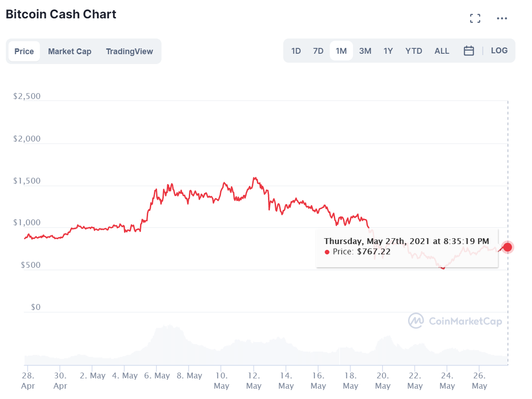
Task: Toggle the LOG scale button
Action: click(499, 51)
